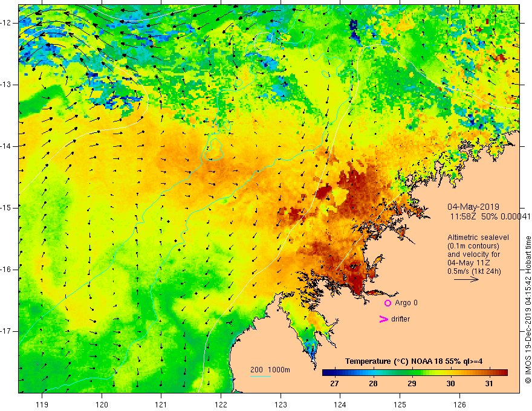Click the latitude label '-14'

pos(7,146)
